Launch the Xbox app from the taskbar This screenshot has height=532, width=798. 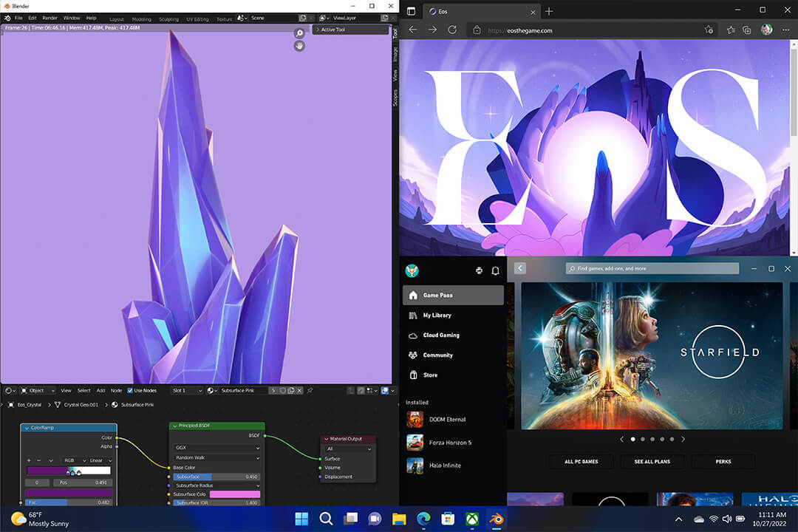pos(471,519)
